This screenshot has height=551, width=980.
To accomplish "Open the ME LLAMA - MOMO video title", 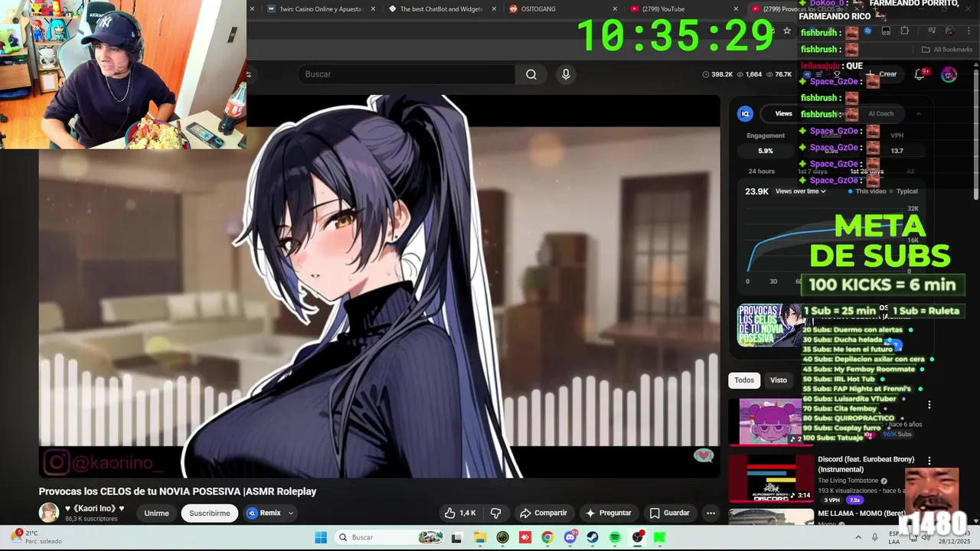I will 862,514.
